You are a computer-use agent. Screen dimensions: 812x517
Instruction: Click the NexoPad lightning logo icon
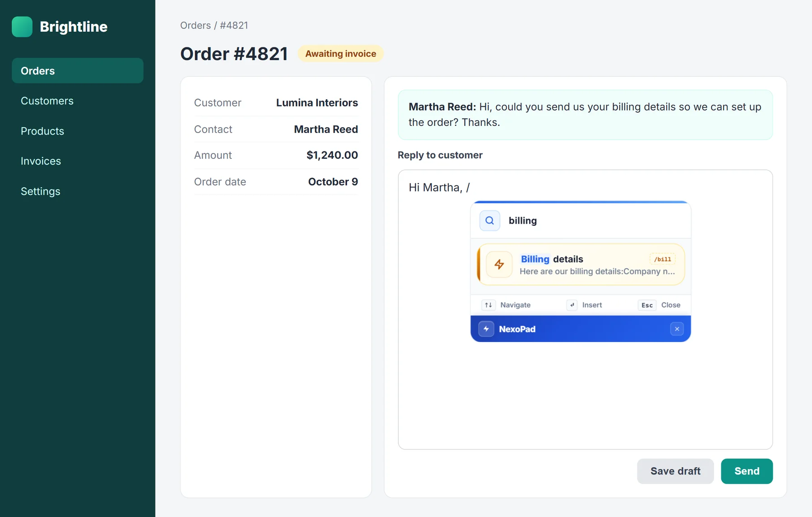486,329
